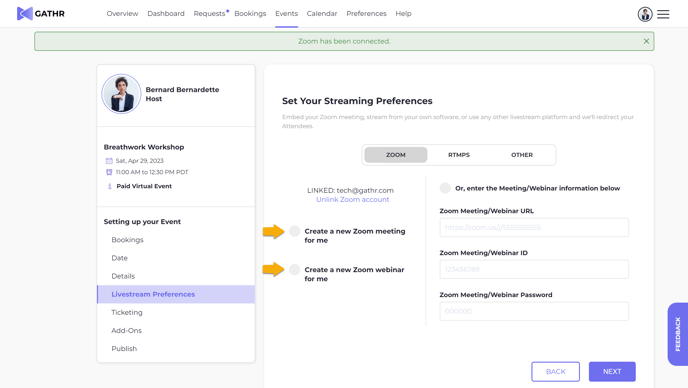688x388 pixels.
Task: Click Unlink Zoom account link
Action: coord(352,200)
